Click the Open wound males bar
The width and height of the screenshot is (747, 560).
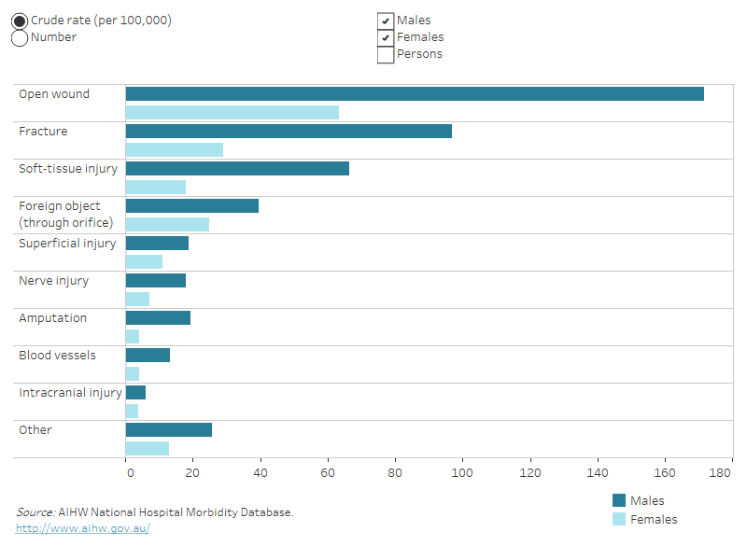pos(415,93)
